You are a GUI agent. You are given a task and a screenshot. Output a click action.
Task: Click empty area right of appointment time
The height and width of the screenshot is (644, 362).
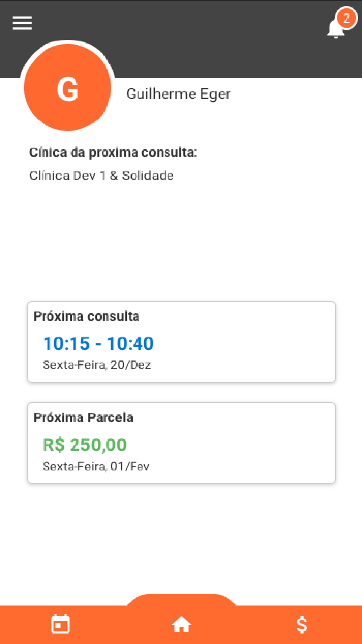(248, 343)
